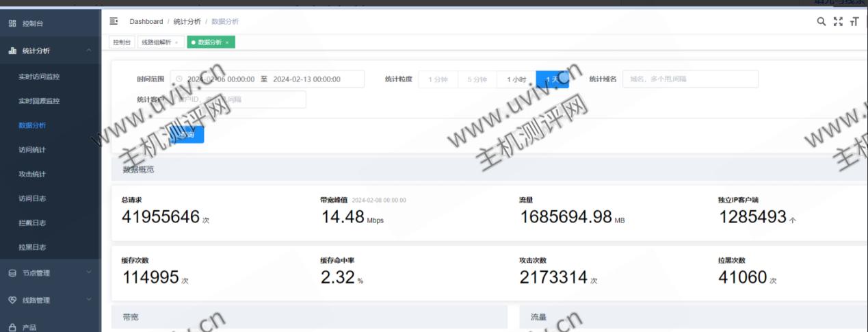
Task: Open 实时访问监控 in the sidebar
Action: (39, 77)
